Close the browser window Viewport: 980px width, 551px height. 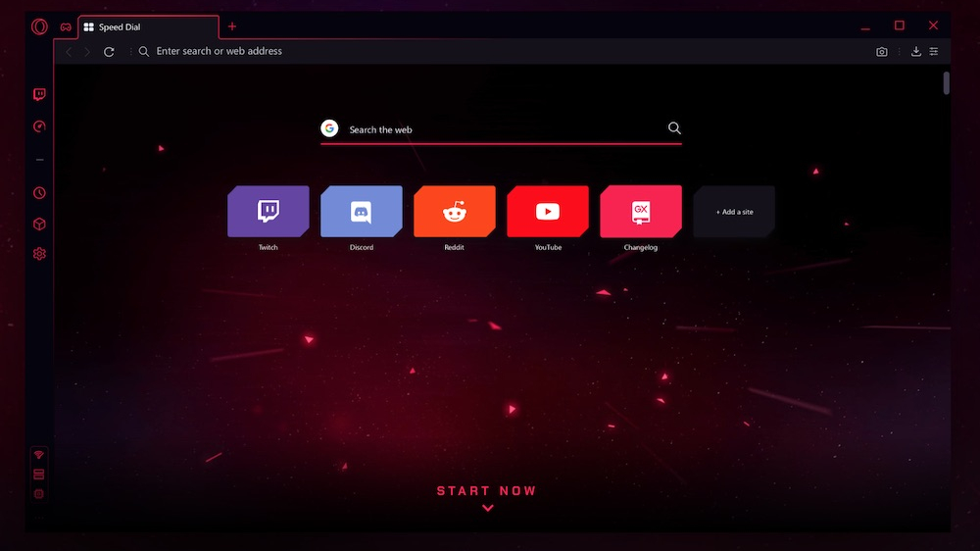933,25
